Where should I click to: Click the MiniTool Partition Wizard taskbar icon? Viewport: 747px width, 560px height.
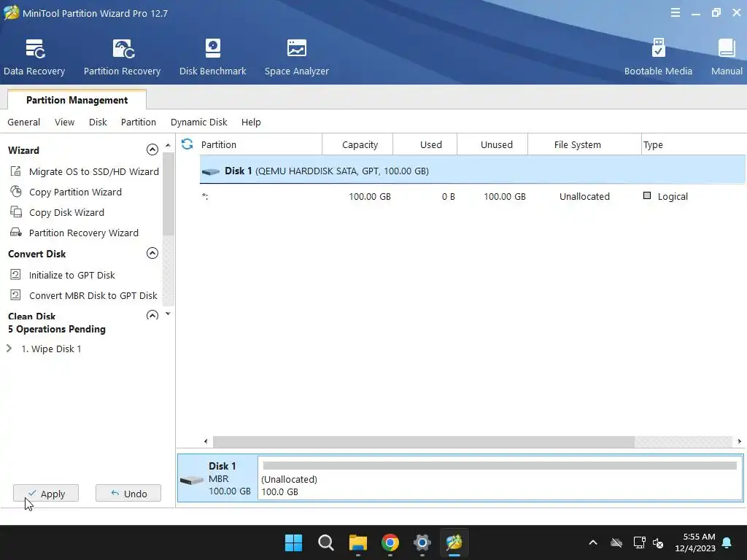454,542
